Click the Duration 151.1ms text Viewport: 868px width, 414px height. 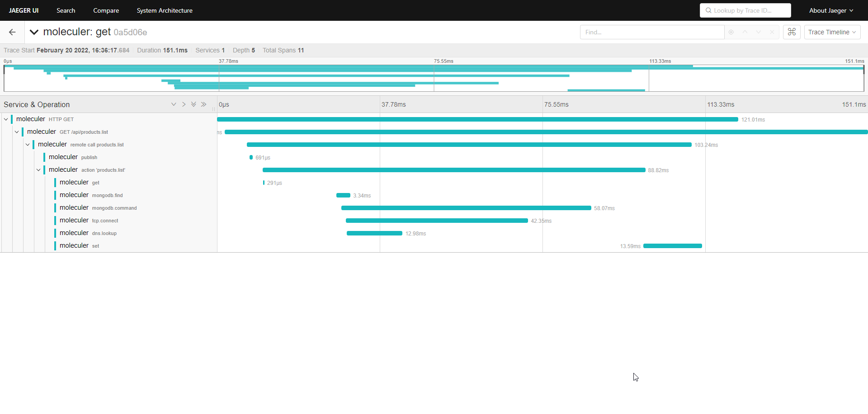pyautogui.click(x=162, y=50)
